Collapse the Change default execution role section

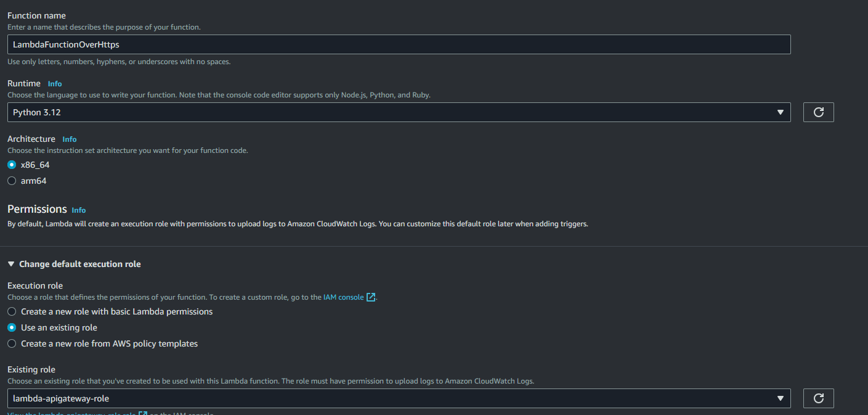pyautogui.click(x=79, y=264)
